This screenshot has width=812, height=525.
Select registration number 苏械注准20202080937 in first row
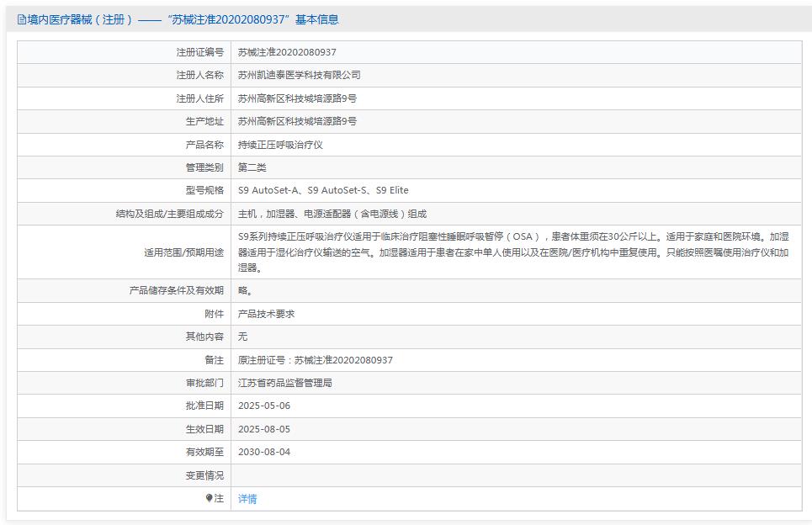point(287,52)
